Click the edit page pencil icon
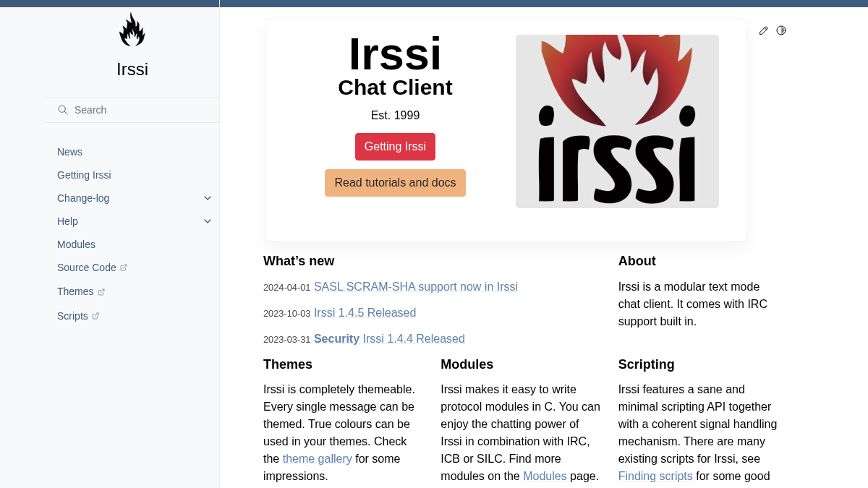Viewport: 868px width, 488px height. click(x=763, y=30)
